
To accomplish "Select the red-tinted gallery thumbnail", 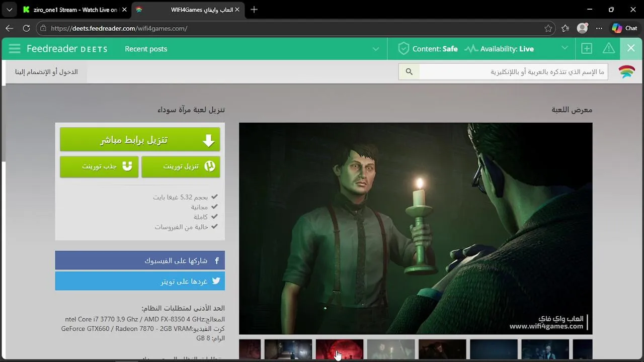I will [340, 349].
